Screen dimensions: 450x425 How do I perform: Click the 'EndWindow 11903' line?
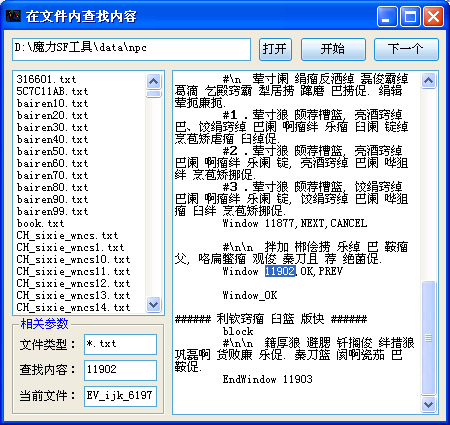[x=268, y=379]
